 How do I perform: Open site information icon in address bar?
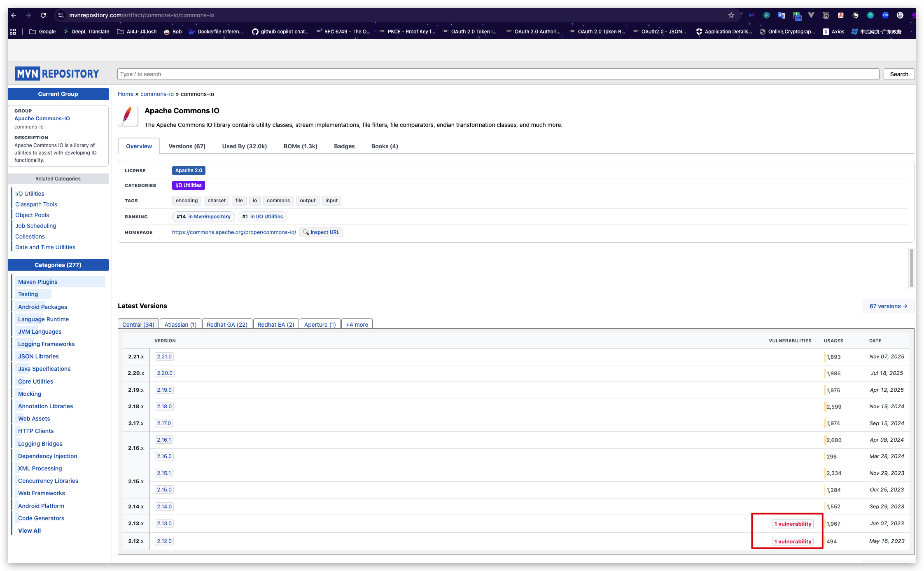[x=61, y=15]
